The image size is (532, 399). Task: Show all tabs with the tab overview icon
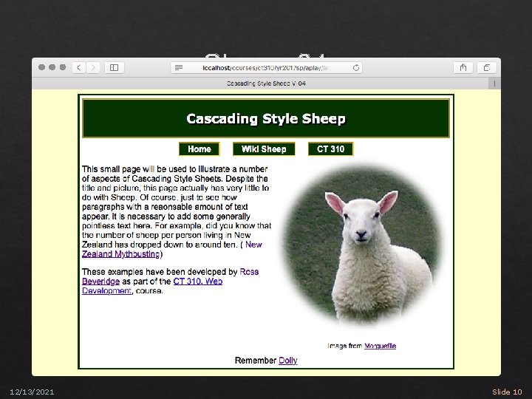487,67
